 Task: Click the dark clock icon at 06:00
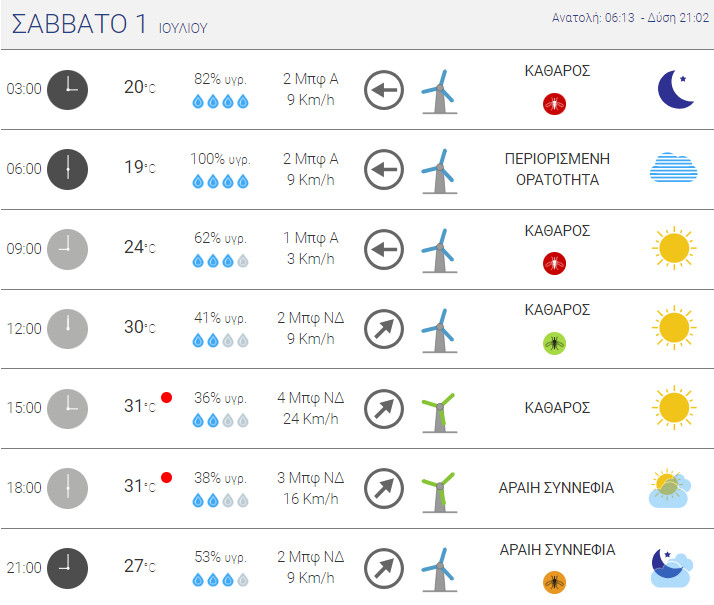click(67, 169)
